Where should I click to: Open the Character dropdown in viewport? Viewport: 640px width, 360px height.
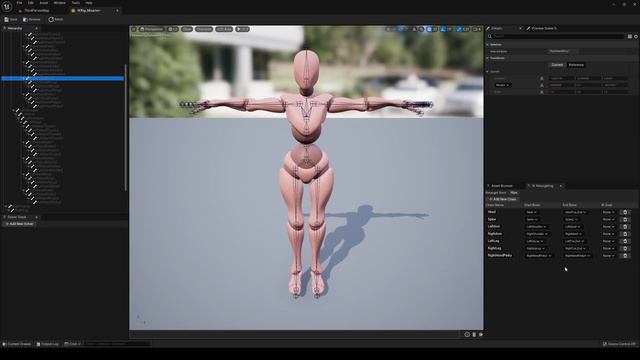coord(204,29)
